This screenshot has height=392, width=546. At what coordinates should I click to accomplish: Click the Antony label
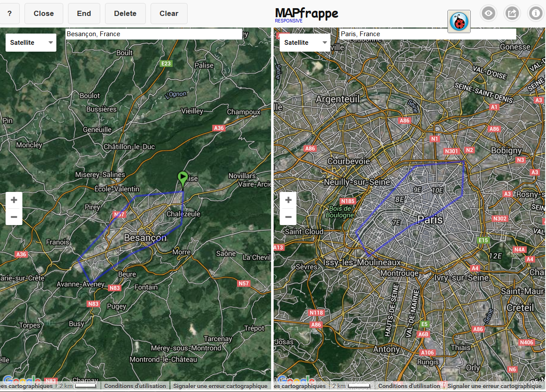(386, 349)
